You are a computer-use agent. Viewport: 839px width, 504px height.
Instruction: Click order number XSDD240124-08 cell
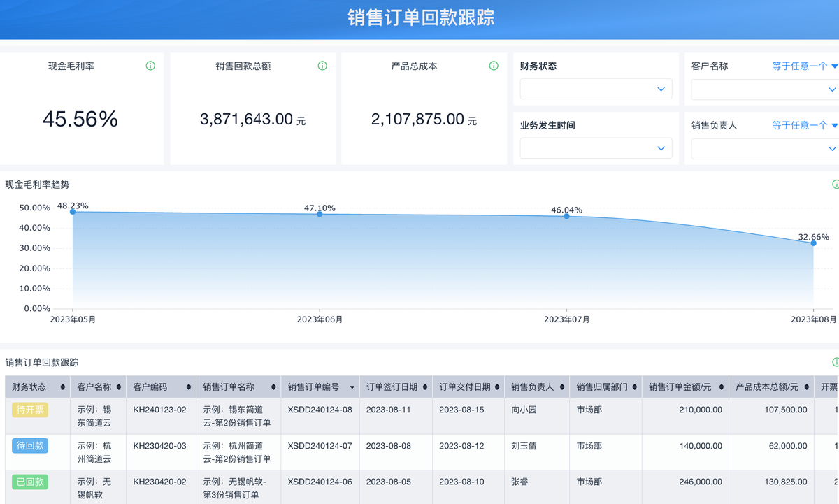(x=320, y=410)
